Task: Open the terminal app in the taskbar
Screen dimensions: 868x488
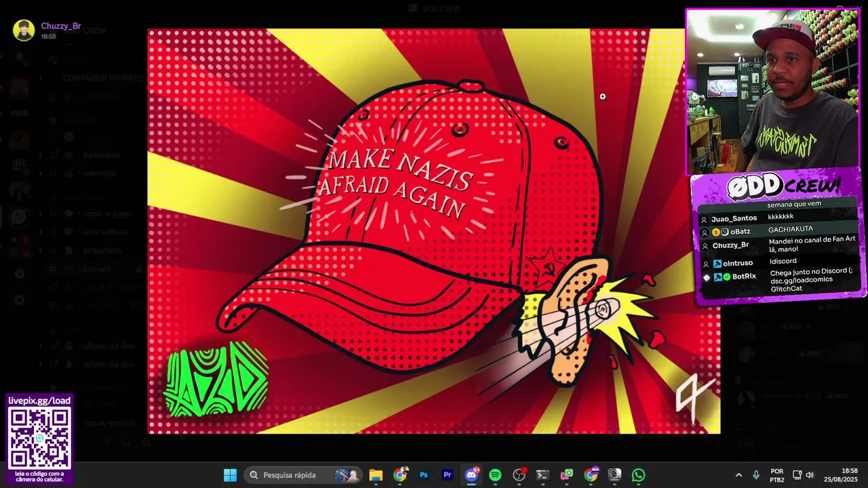Action: [542, 475]
